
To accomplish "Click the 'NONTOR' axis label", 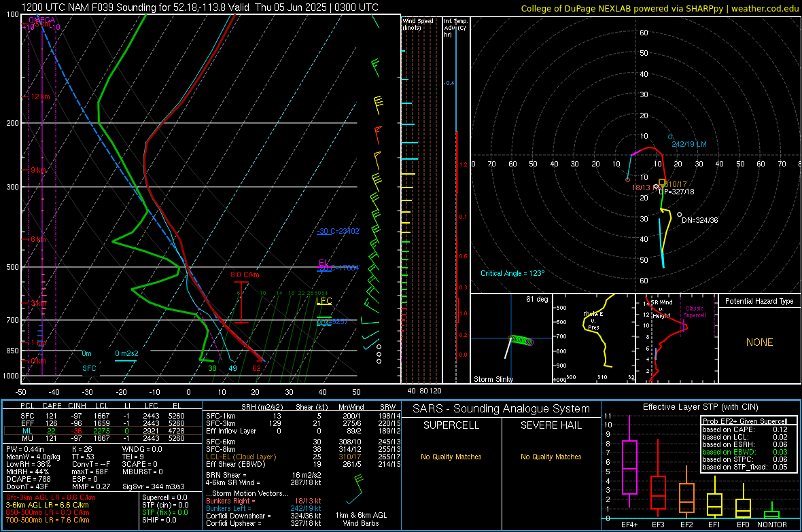I will [772, 525].
